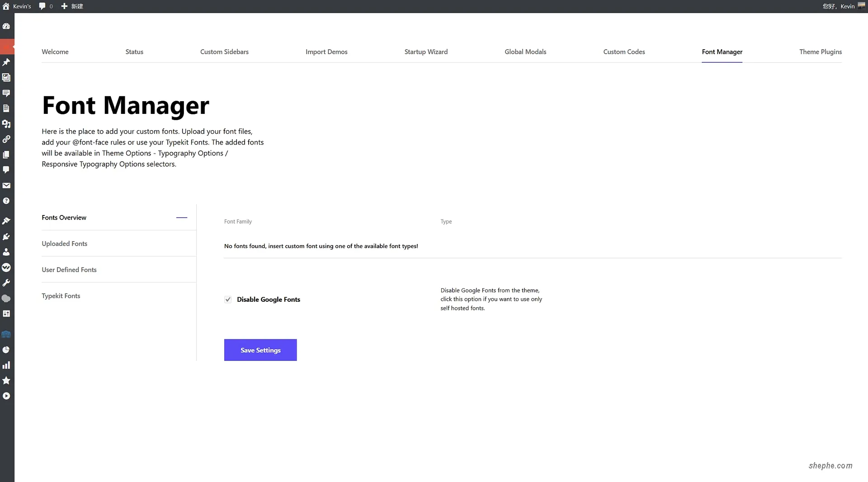
Task: Open the Dashboard from the sidebar
Action: (6, 26)
